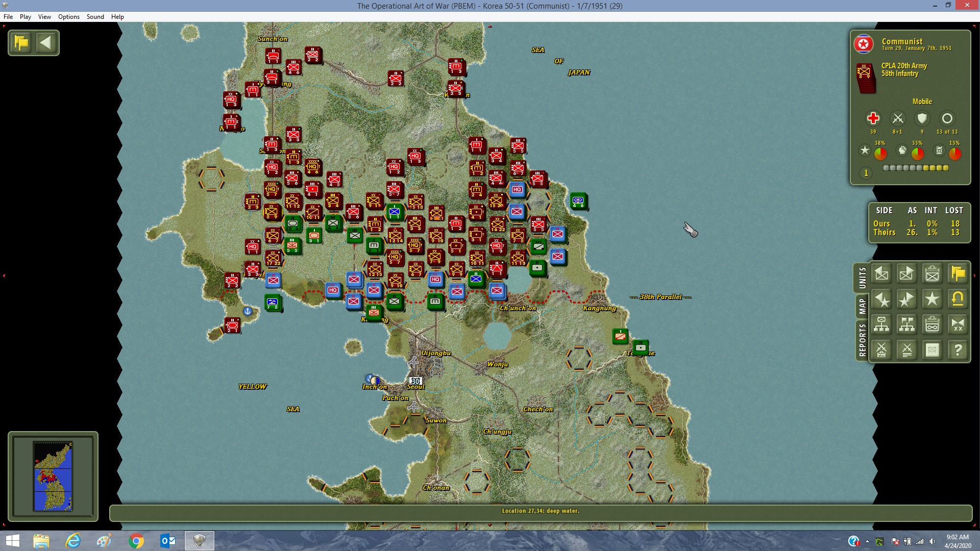Image resolution: width=980 pixels, height=551 pixels.
Task: Show the unit hierarchy chart
Action: [x=881, y=324]
